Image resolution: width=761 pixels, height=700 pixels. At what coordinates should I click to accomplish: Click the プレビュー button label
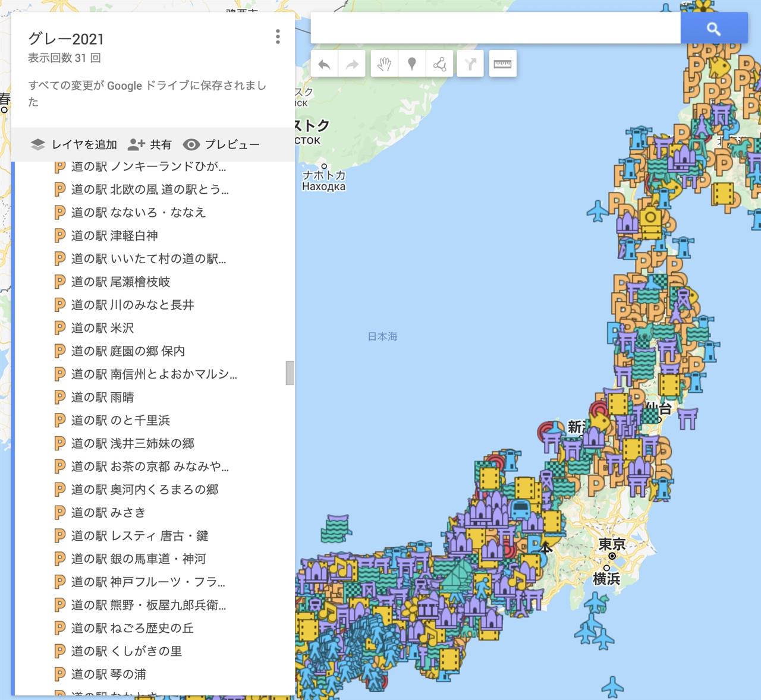click(232, 144)
